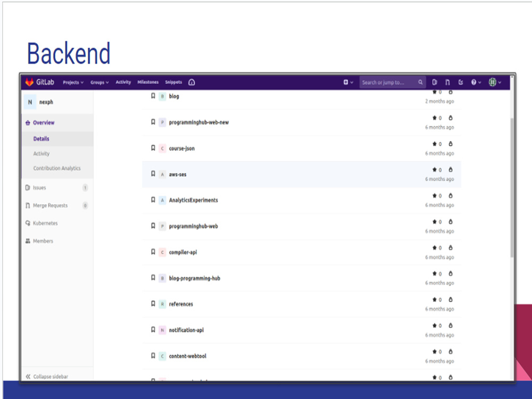
Task: Click the Issues count badge 1
Action: [x=85, y=188]
